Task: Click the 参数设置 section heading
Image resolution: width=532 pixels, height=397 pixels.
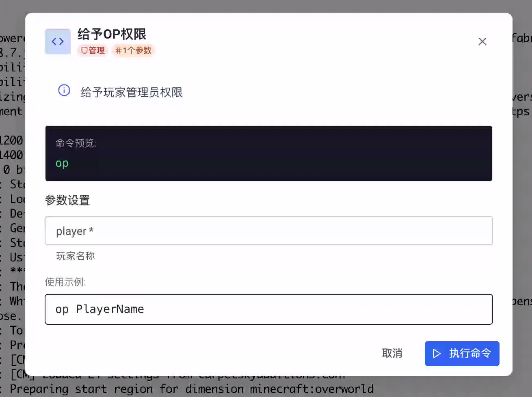Action: point(67,201)
